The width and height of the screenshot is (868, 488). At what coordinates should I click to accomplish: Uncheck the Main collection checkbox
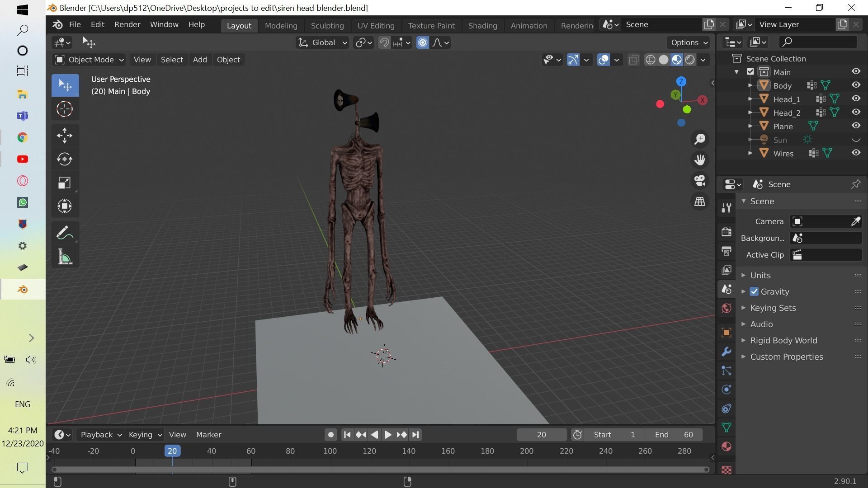[x=750, y=72]
